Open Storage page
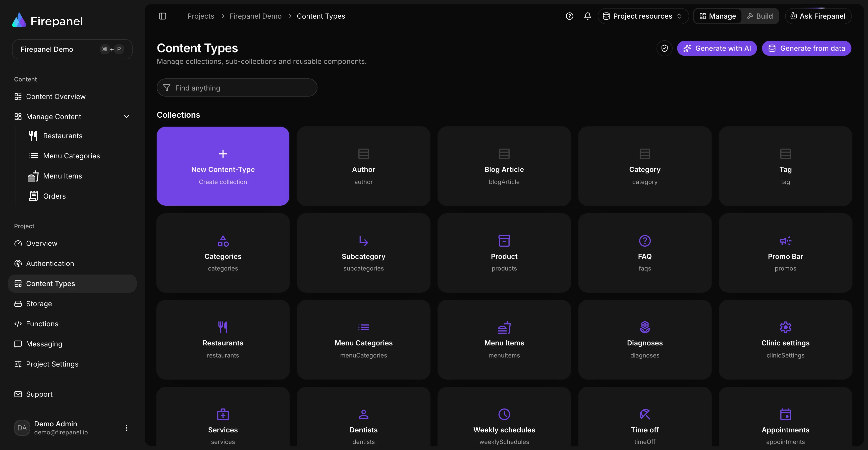Screen dimensions: 868x450 [72, 304]
